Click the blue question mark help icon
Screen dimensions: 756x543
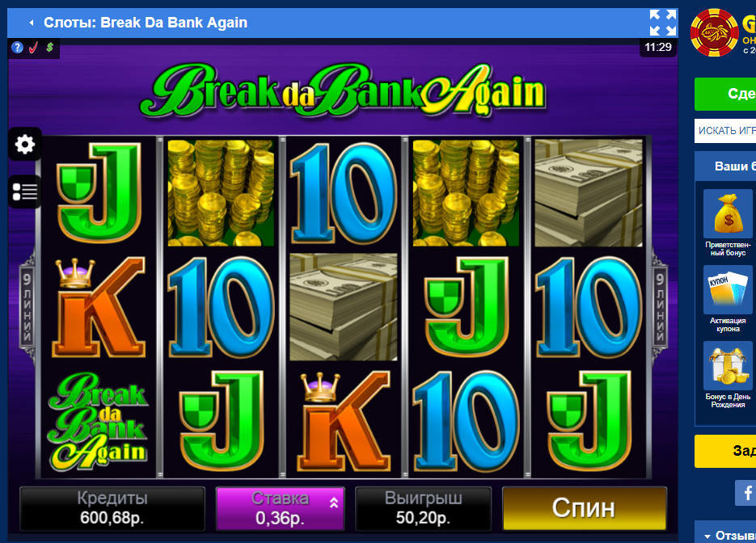point(17,47)
